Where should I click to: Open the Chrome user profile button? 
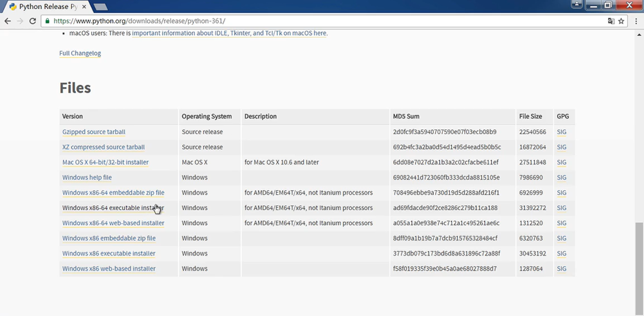tap(576, 4)
